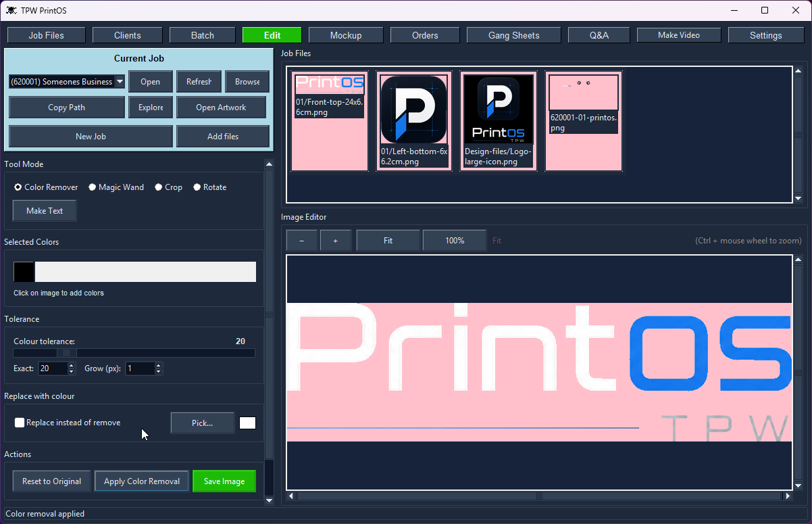Open the current job dropdown list

(x=120, y=82)
